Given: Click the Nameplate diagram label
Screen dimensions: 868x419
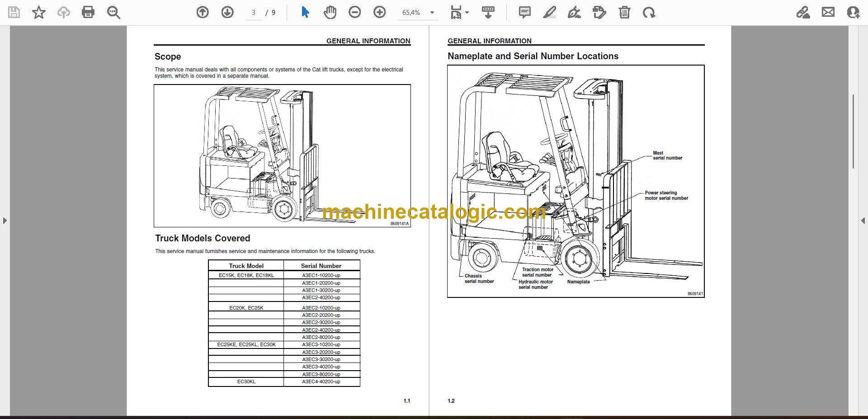Looking at the screenshot, I should [x=579, y=282].
